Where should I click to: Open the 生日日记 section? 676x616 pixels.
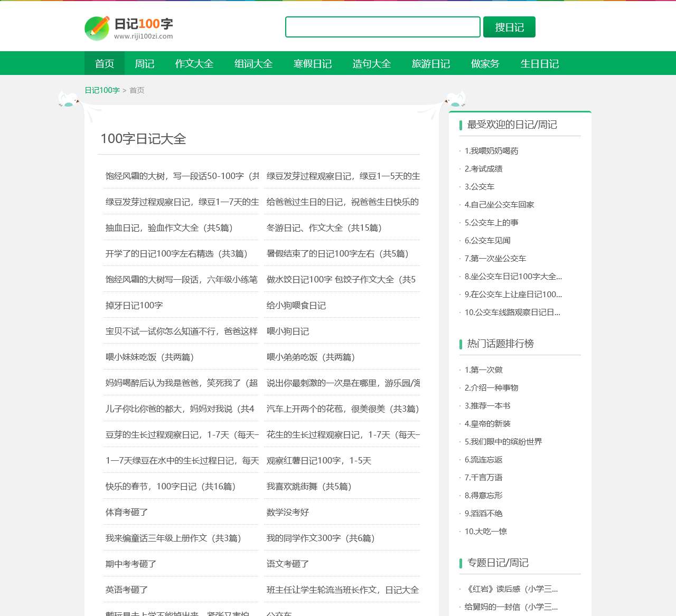[539, 63]
